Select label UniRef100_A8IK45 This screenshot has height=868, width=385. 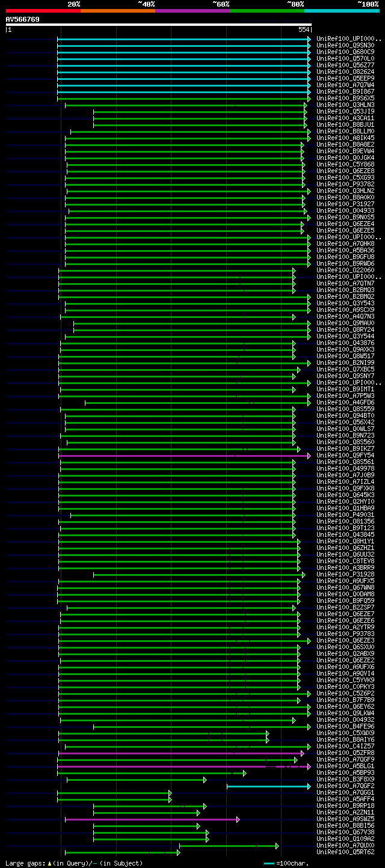click(x=345, y=138)
